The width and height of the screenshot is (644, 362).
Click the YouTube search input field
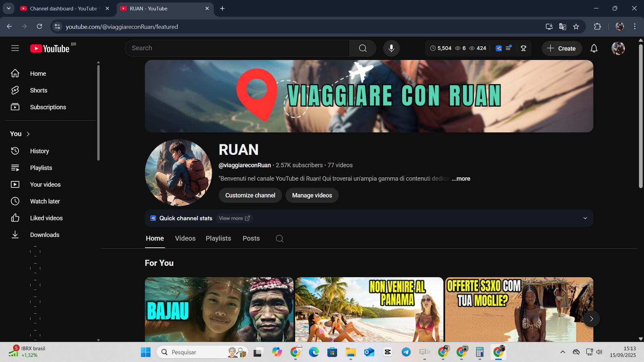pyautogui.click(x=237, y=48)
